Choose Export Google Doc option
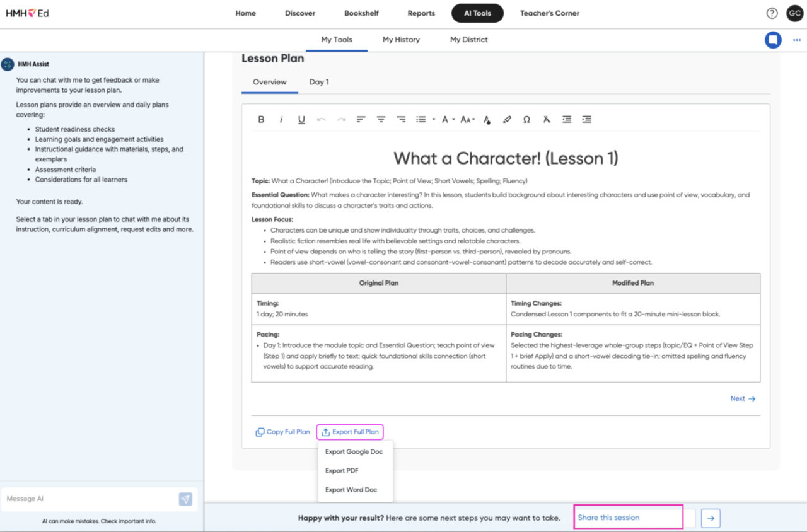807x532 pixels. (x=355, y=452)
